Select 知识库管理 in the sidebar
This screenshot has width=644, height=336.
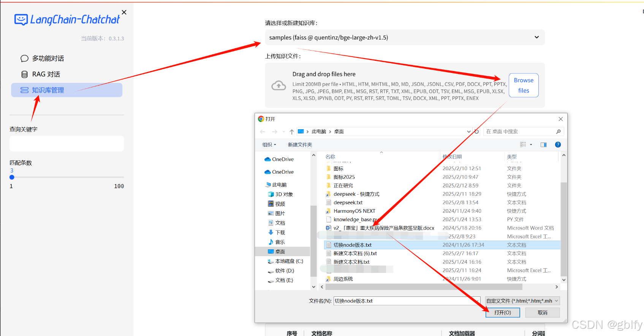pos(66,90)
